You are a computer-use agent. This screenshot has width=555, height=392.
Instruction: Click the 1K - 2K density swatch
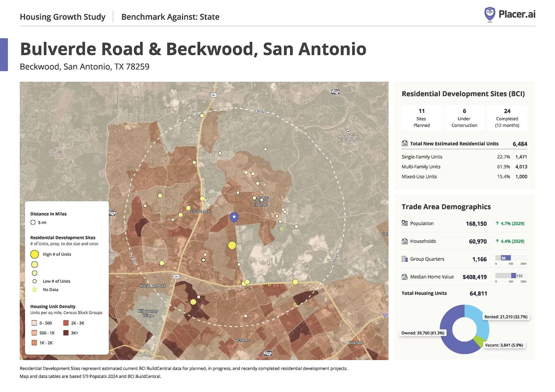34,343
